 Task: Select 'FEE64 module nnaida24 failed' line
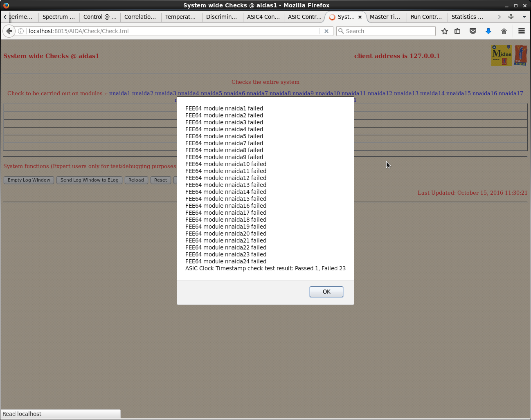click(226, 261)
